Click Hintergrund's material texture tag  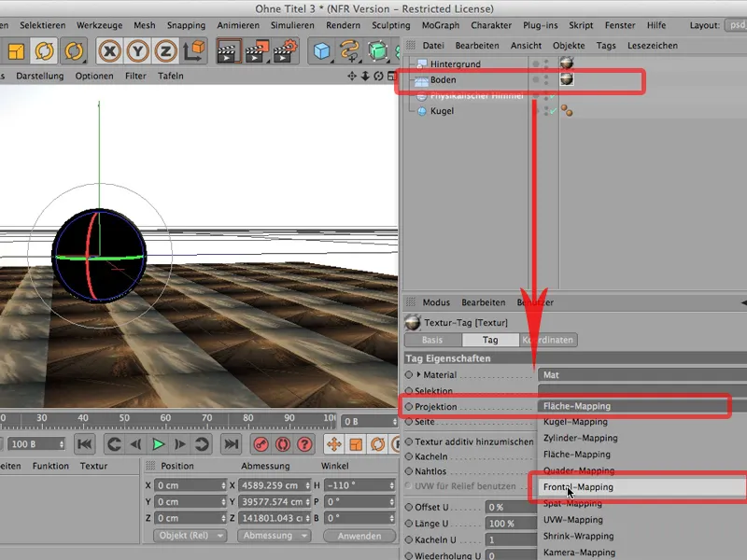point(567,63)
